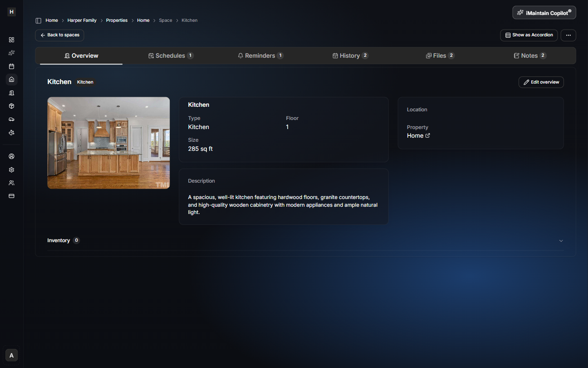Open the dashboard grid icon in sidebar
Viewport: 588px width, 368px height.
(x=11, y=40)
